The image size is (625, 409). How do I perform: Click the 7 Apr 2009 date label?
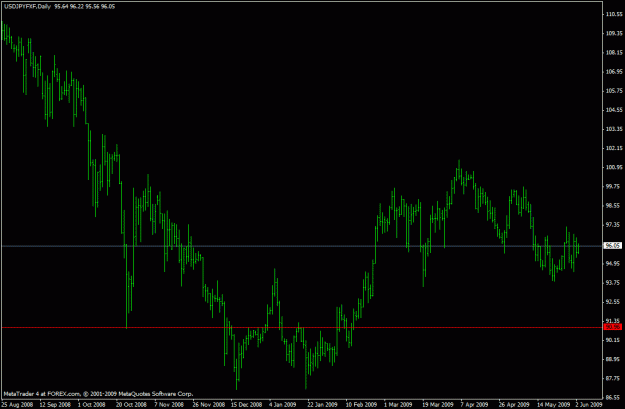(x=474, y=405)
